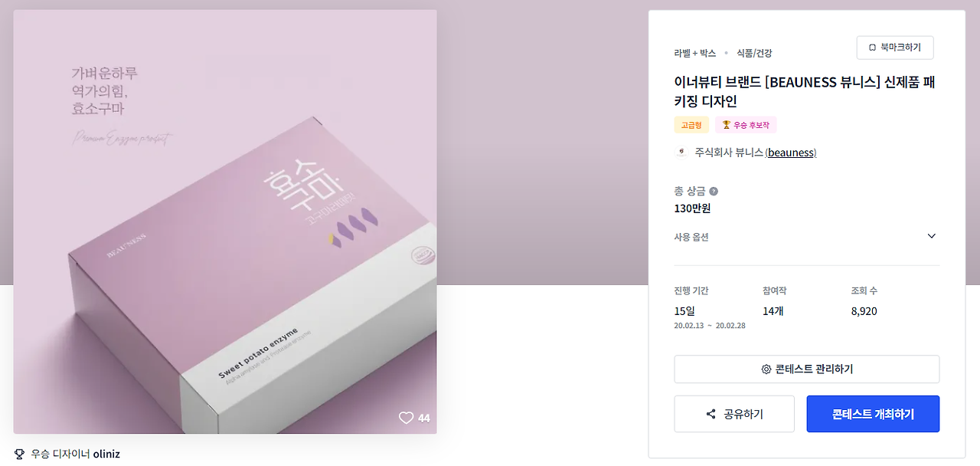Click the trophy icon beside 우승 디자이너
980x466 pixels.
point(20,454)
